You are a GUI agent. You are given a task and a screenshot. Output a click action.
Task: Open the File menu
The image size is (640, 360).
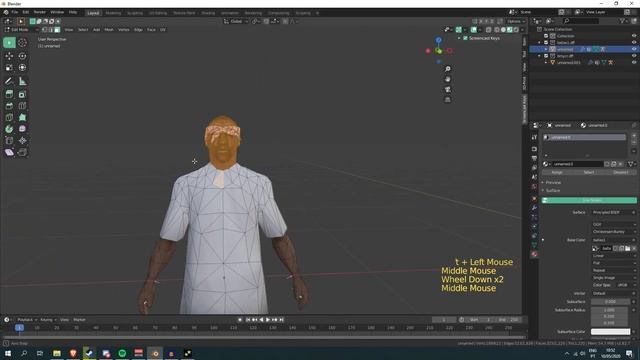click(15, 12)
